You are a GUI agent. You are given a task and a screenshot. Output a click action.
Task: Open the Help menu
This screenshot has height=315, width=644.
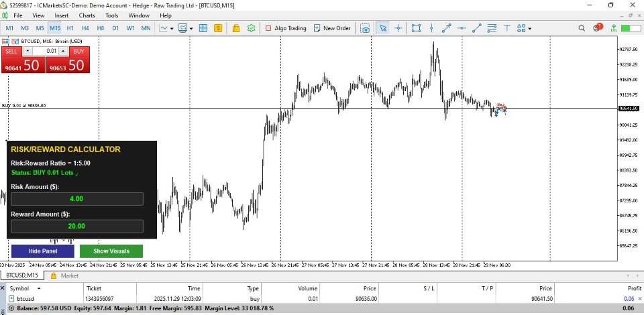point(166,15)
